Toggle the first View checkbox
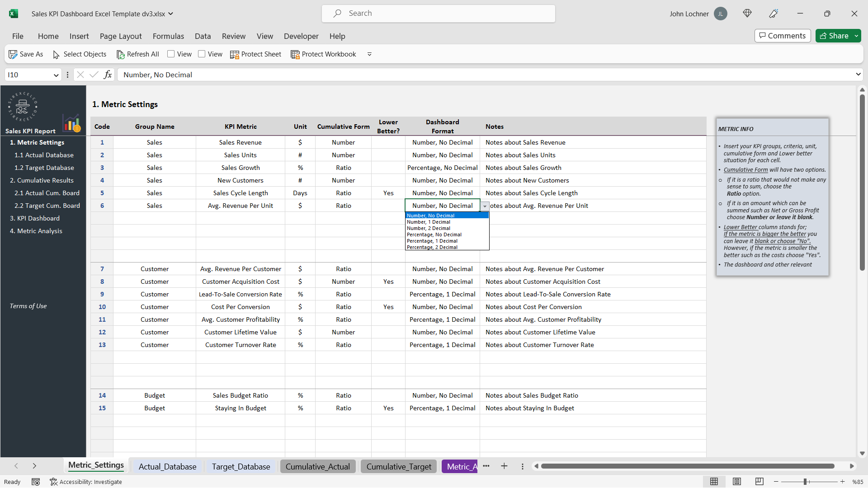Viewport: 868px width, 488px height. tap(171, 54)
